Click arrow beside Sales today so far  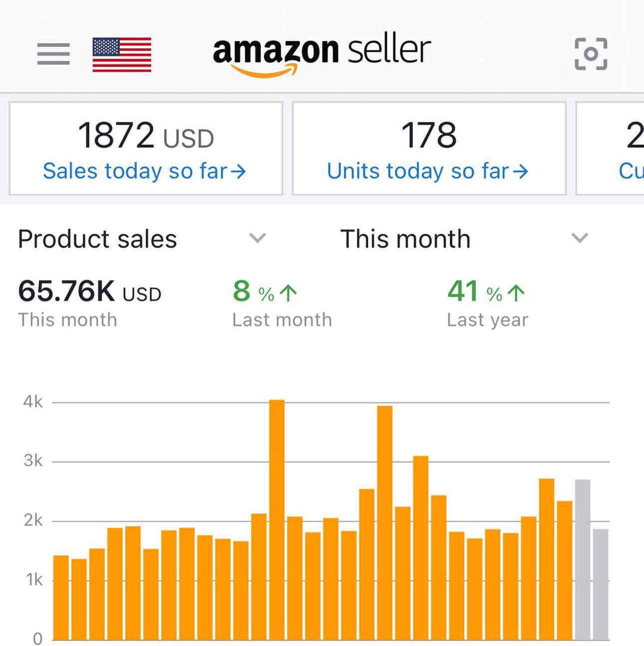239,172
